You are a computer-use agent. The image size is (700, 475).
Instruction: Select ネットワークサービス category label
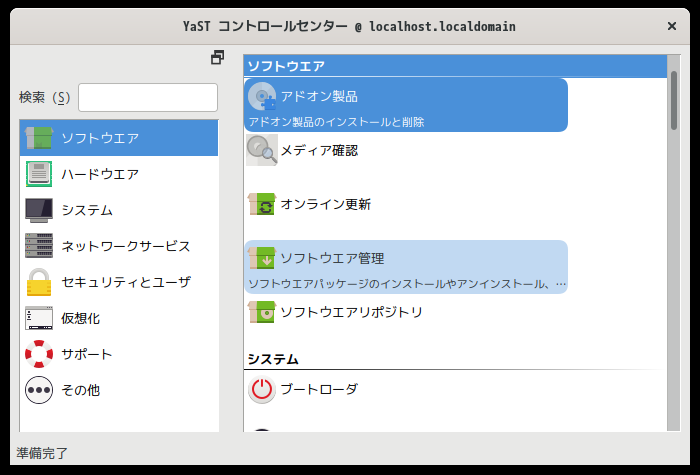[126, 246]
